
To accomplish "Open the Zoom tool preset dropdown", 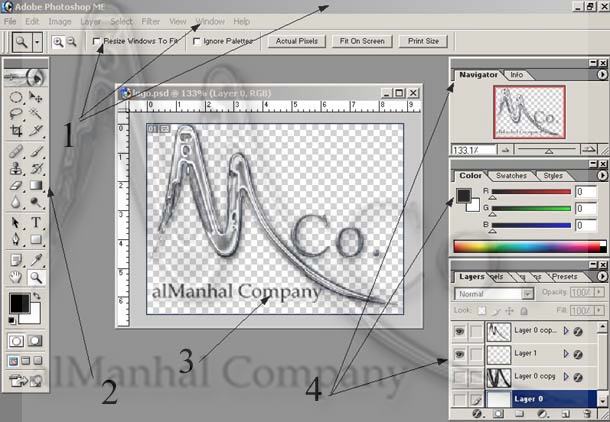I will pyautogui.click(x=37, y=42).
